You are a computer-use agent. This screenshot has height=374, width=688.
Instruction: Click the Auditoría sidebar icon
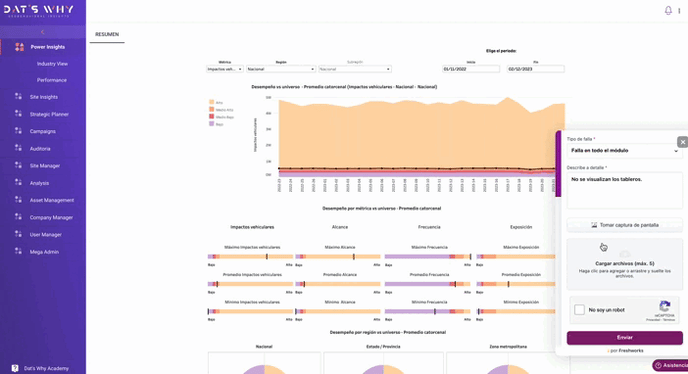point(18,148)
